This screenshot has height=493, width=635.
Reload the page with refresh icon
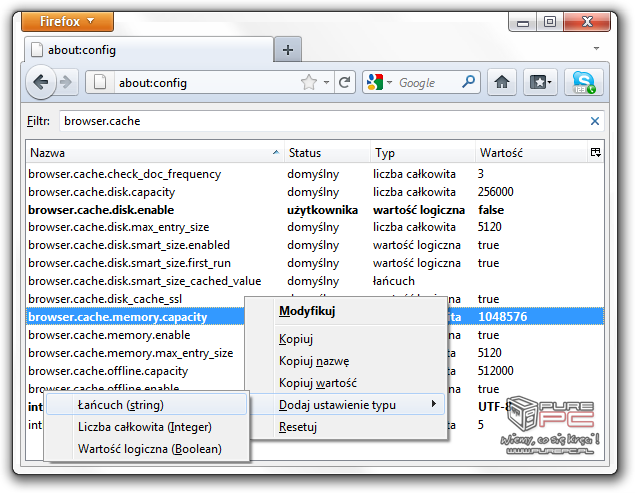click(345, 83)
